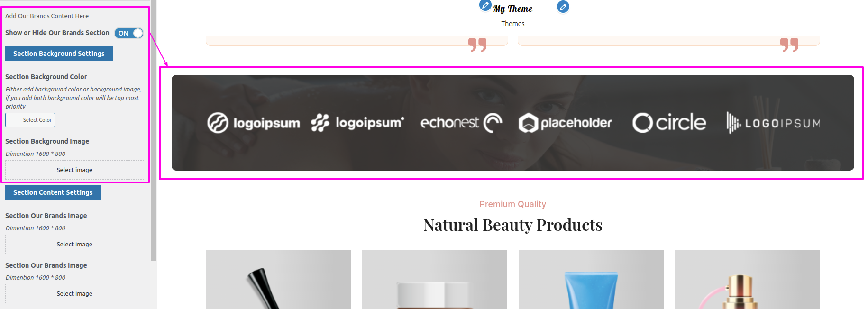
Task: Open the white jar product thumbnail
Action: [435, 280]
